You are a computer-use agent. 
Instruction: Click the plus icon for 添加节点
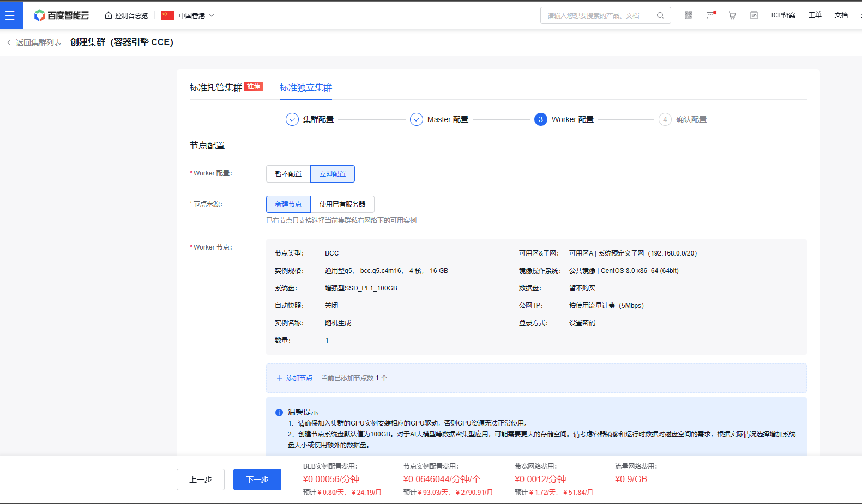(280, 378)
